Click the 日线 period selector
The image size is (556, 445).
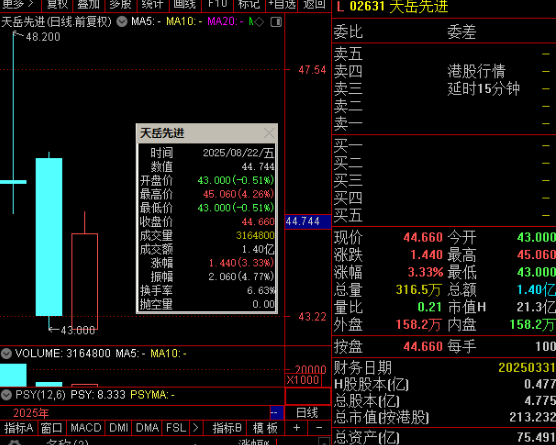[307, 412]
